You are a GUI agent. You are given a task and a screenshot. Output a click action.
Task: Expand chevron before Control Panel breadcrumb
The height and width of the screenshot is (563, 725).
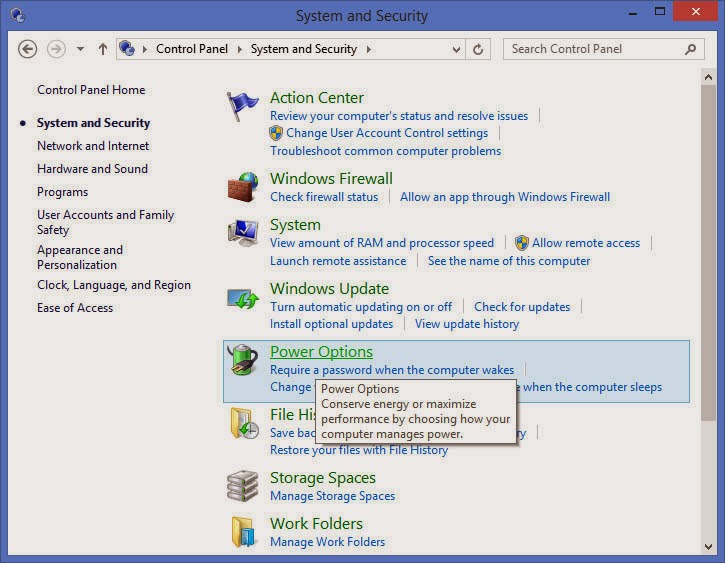click(145, 49)
